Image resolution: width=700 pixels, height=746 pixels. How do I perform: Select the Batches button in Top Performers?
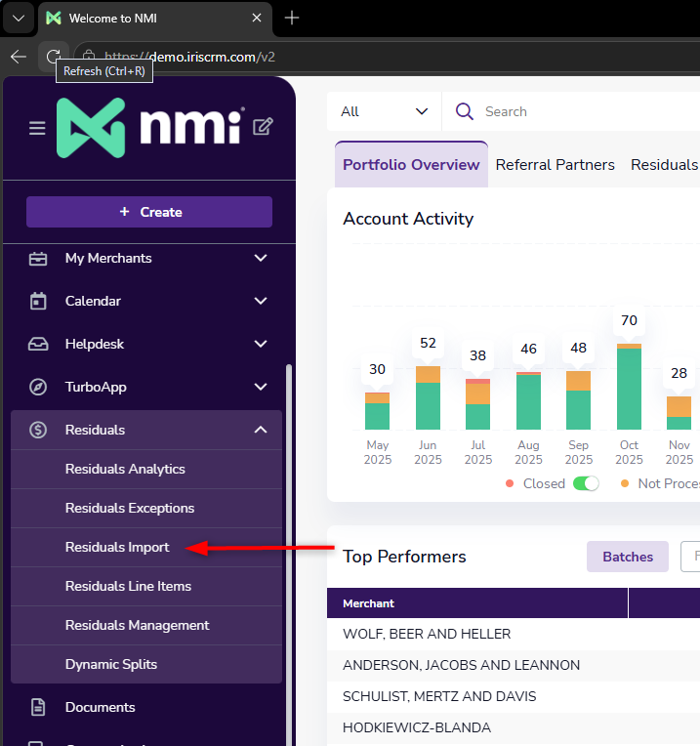628,557
